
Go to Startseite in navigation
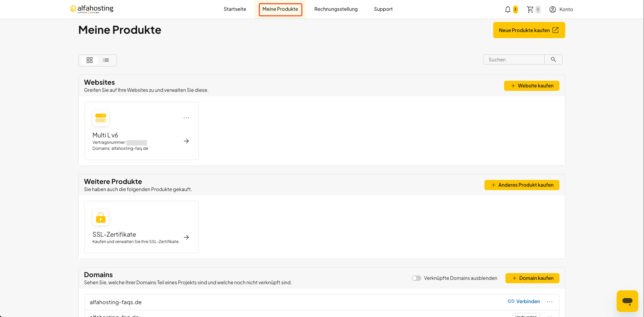click(235, 9)
